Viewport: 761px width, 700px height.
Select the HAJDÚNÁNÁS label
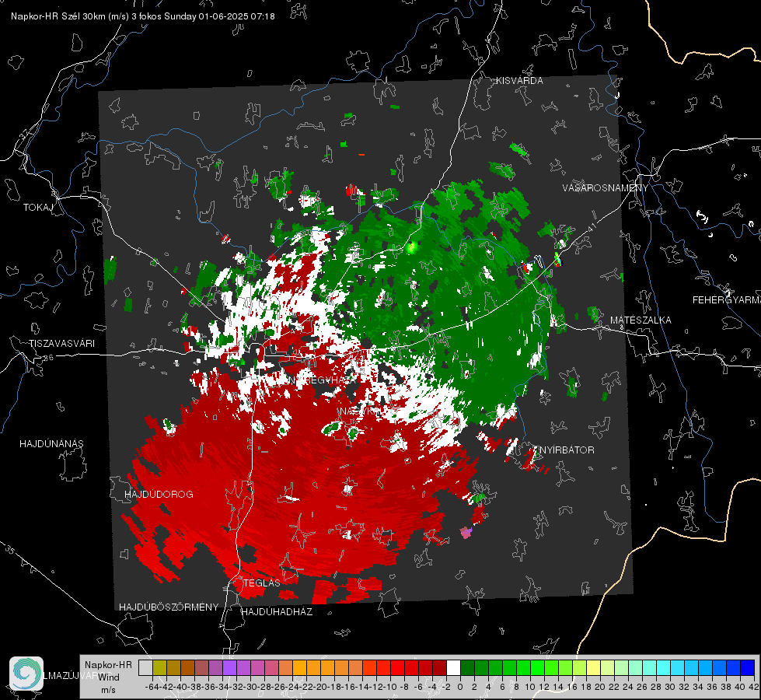coord(51,444)
